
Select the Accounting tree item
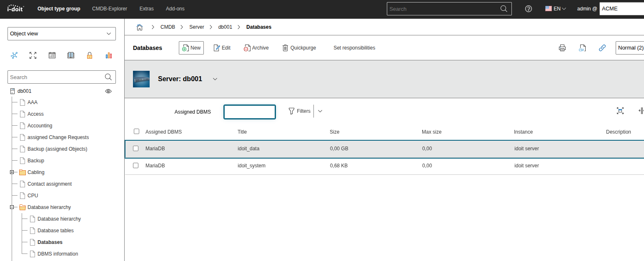(40, 126)
